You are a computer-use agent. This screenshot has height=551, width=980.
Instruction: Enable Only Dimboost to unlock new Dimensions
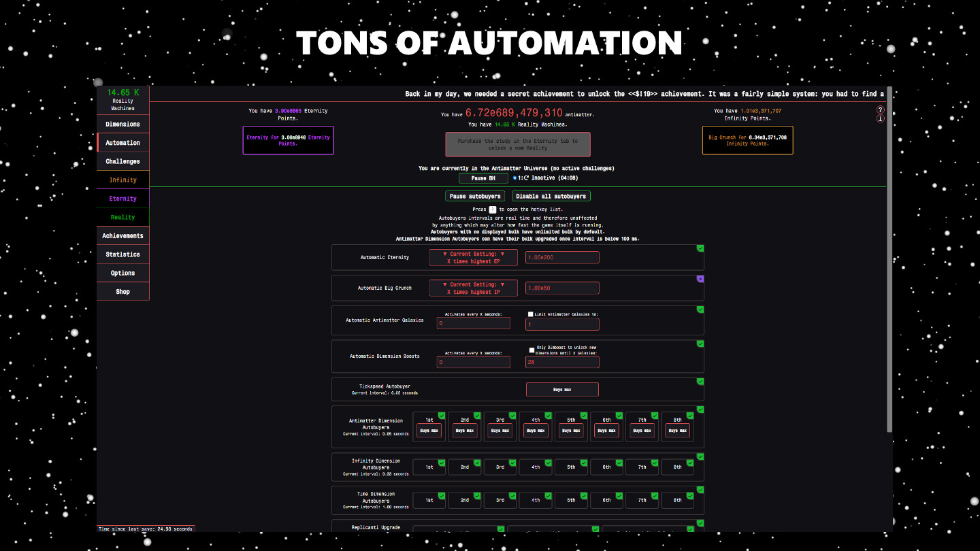point(532,349)
